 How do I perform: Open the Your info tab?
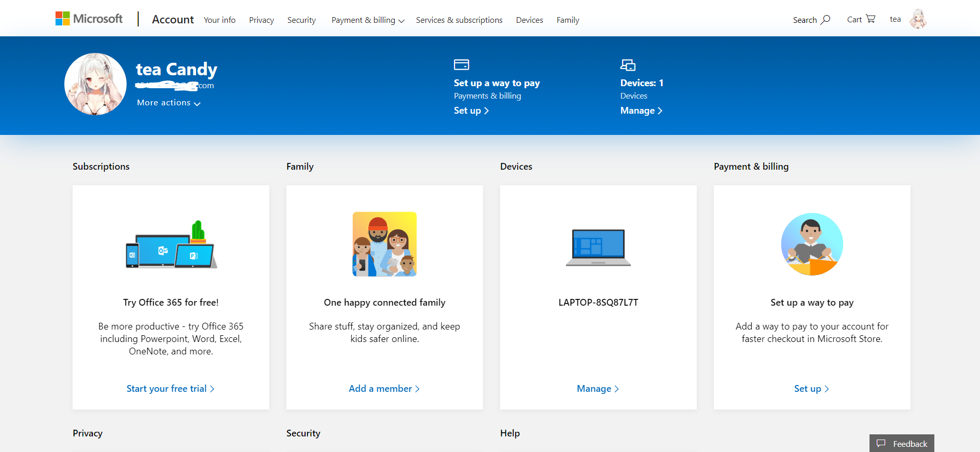pyautogui.click(x=219, y=20)
